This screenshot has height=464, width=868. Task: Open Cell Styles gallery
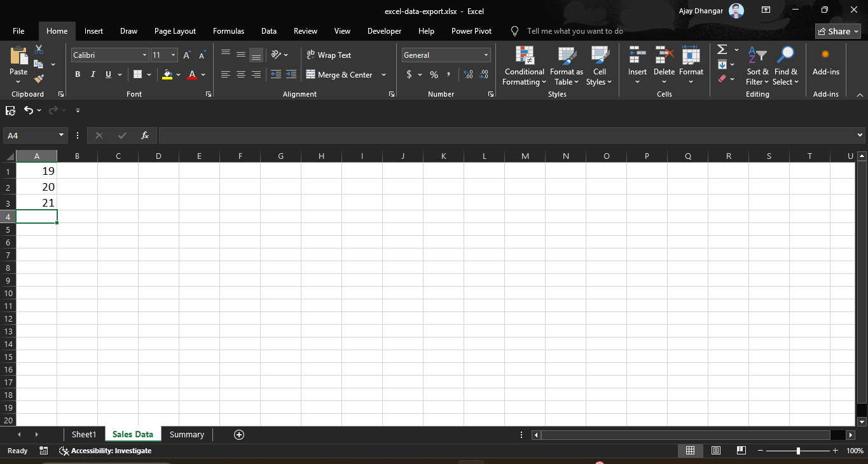click(x=599, y=65)
